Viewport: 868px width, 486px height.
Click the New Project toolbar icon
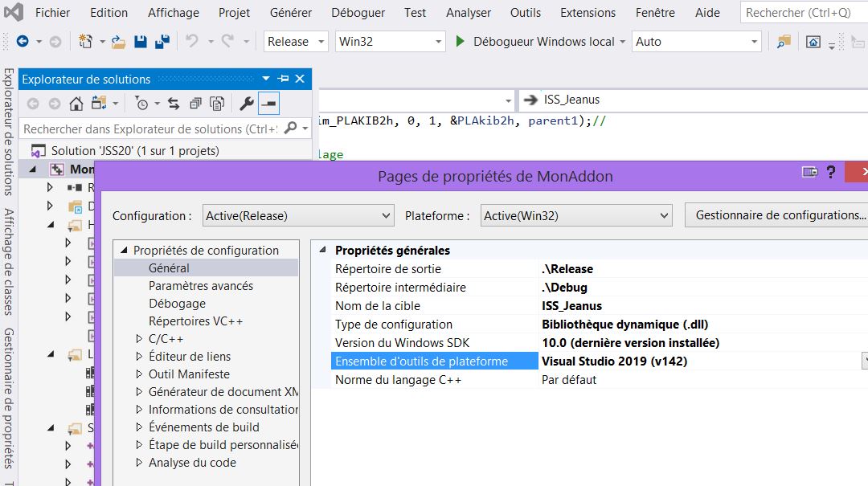(x=85, y=41)
